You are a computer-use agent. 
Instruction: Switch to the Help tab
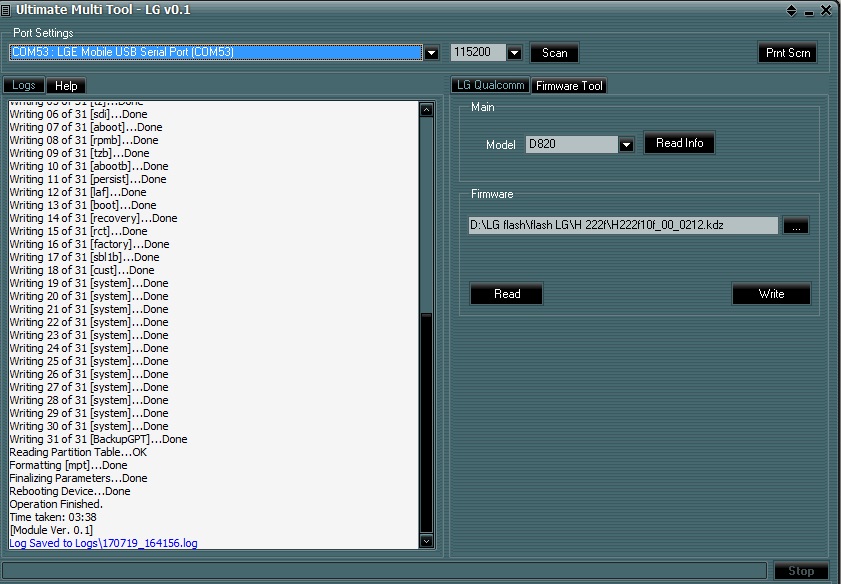pyautogui.click(x=66, y=86)
